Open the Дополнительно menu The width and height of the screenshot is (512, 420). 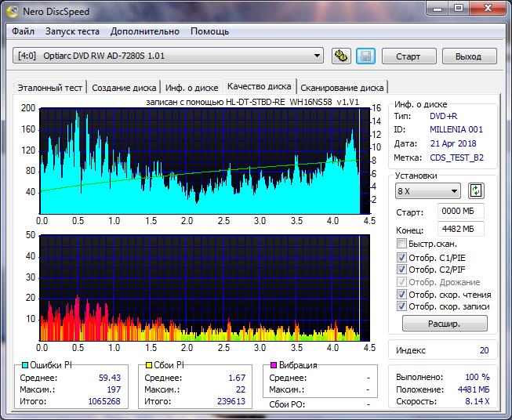coord(145,31)
